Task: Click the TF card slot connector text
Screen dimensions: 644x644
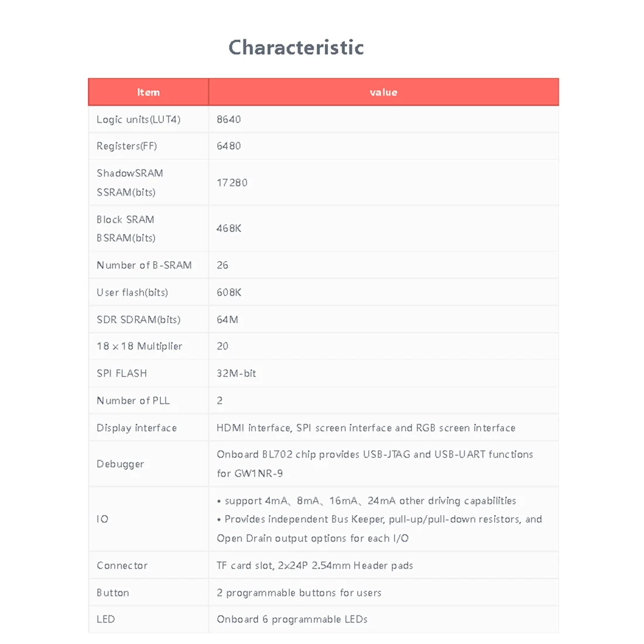Action: tap(315, 566)
